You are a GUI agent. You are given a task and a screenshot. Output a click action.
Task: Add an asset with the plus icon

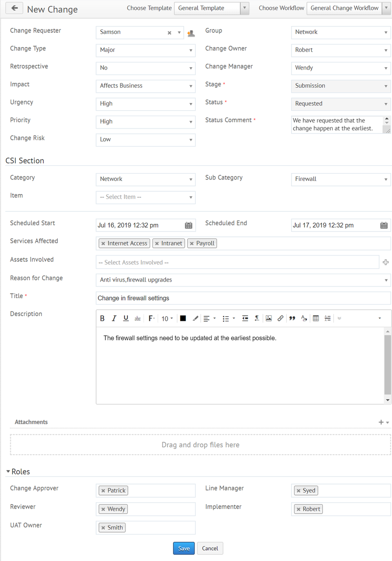click(x=386, y=262)
